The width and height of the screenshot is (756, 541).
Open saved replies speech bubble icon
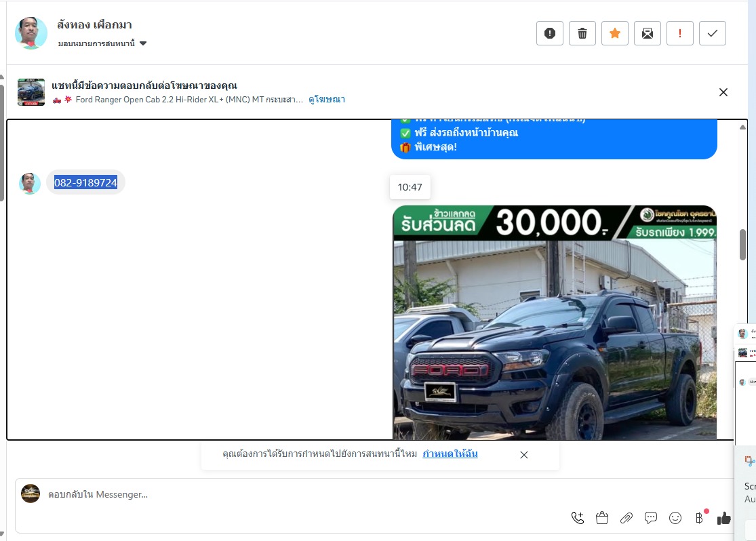pos(651,518)
